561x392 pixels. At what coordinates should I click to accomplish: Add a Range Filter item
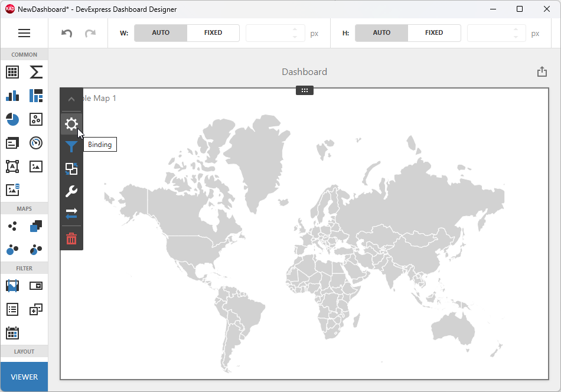tap(12, 285)
